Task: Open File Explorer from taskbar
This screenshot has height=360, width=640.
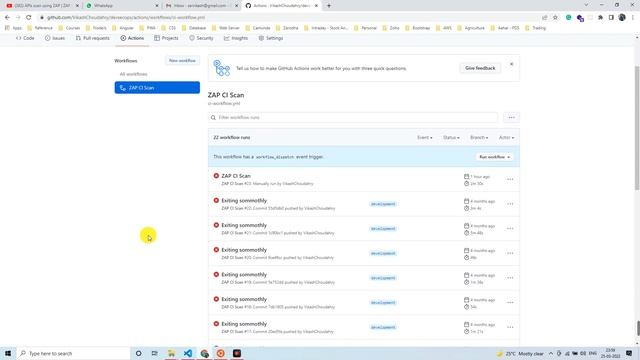Action: pyautogui.click(x=171, y=353)
